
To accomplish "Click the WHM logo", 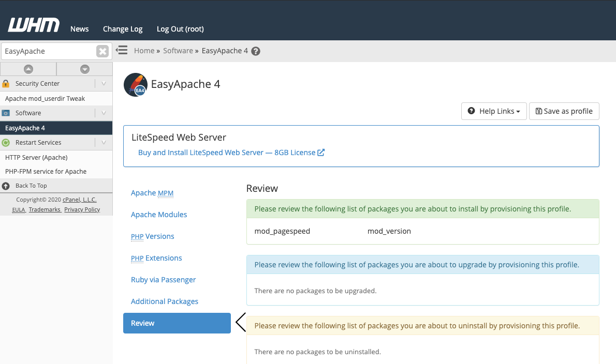I will coord(34,25).
